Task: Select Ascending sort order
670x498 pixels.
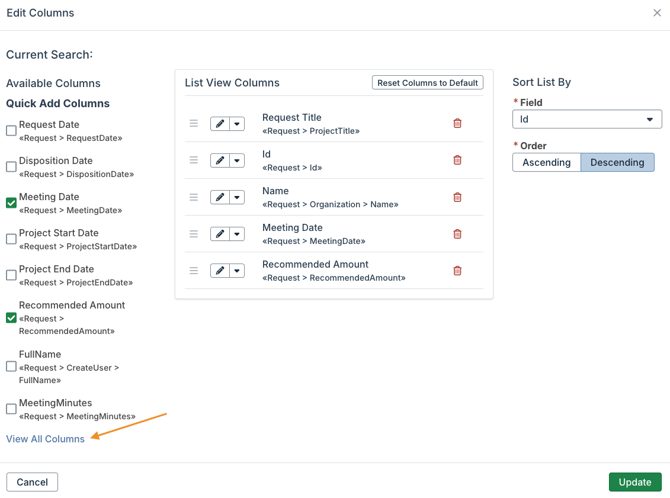Action: [546, 162]
